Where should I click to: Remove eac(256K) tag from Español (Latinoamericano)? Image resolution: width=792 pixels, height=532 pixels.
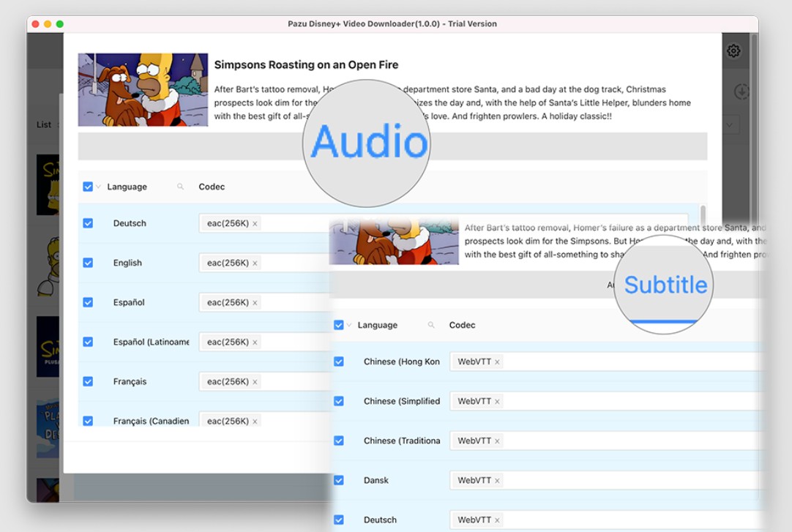tap(255, 342)
